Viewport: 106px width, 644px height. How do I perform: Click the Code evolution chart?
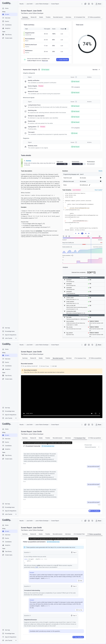[x=82, y=251]
